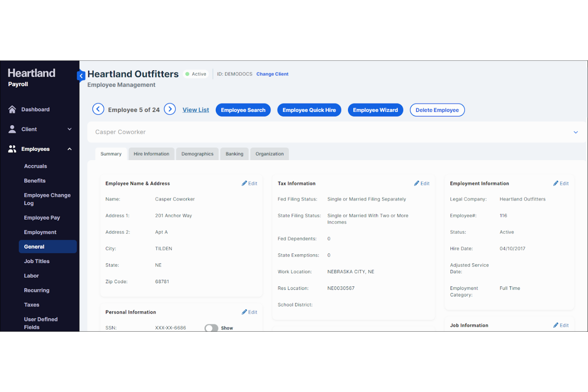This screenshot has height=392, width=588.
Task: Go to the previous employee arrow
Action: click(98, 109)
